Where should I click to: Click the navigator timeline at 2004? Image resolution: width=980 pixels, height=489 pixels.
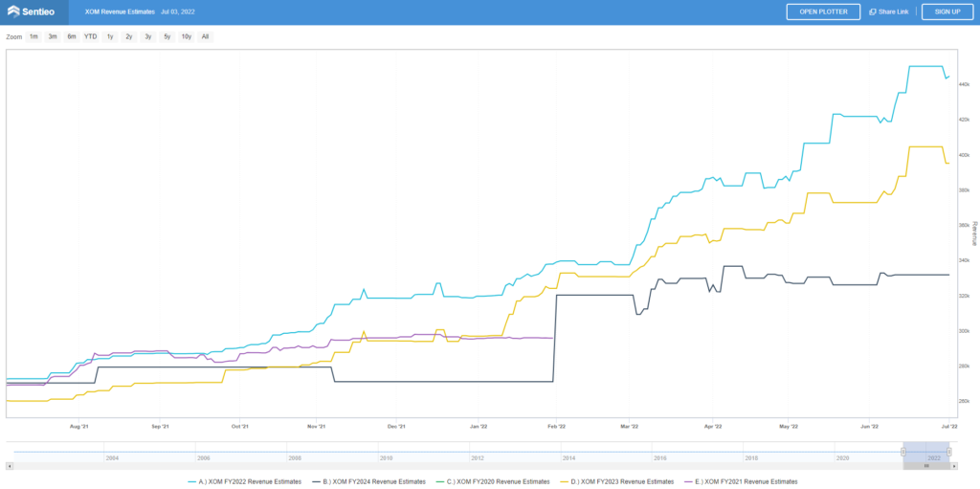click(112, 458)
